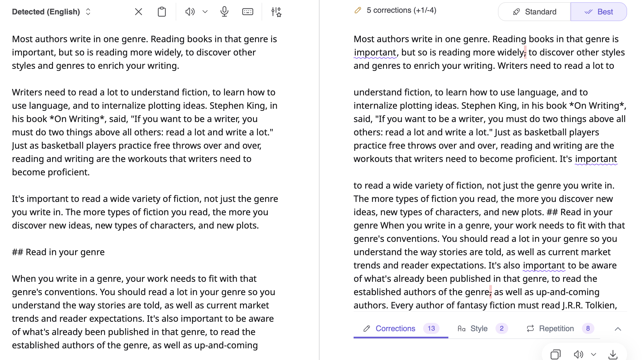Open speaker options dropdown in output panel
This screenshot has height=360, width=644.
click(594, 354)
